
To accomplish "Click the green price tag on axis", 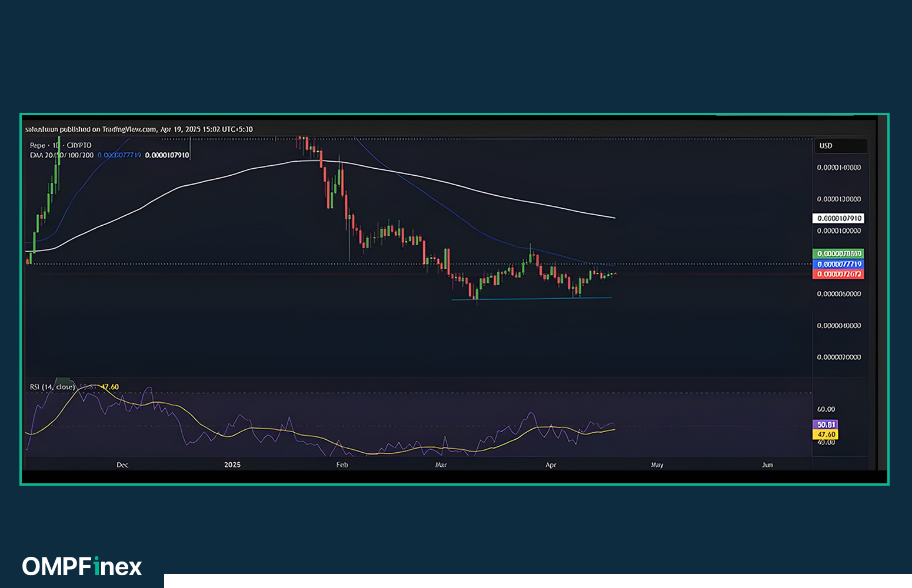I will coord(839,253).
